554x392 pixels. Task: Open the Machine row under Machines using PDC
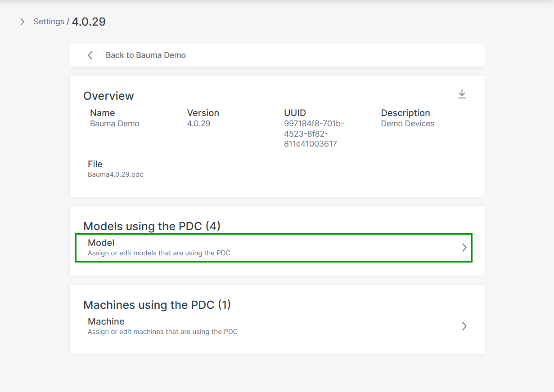coord(273,326)
